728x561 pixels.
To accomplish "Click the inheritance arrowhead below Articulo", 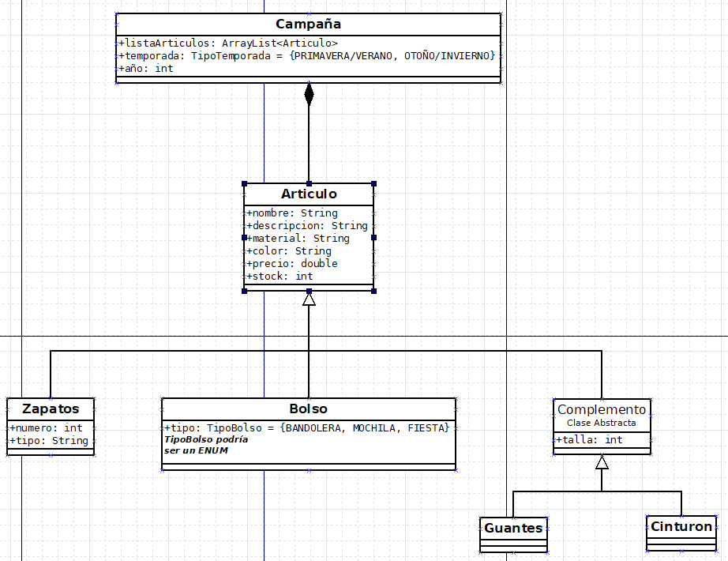I will coord(309,299).
